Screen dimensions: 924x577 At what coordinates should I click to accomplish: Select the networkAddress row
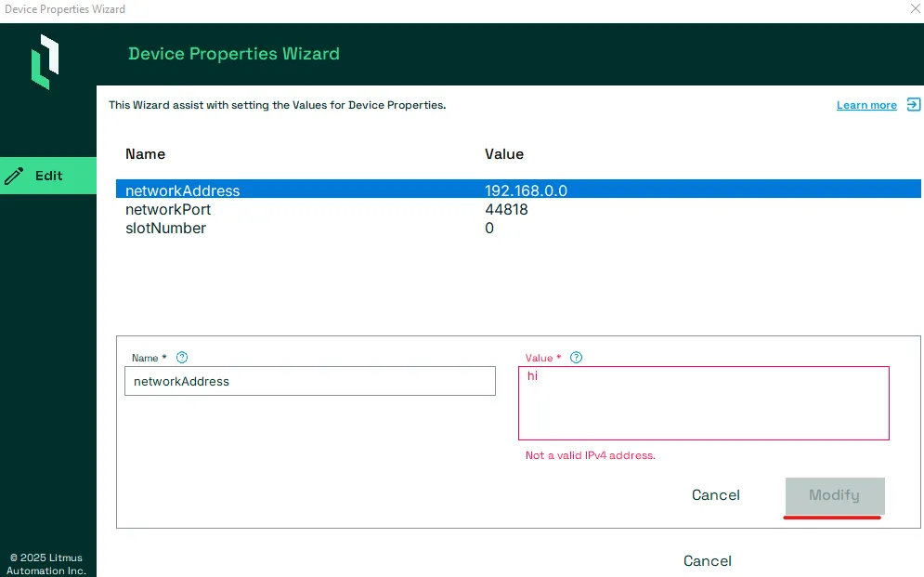[518, 190]
